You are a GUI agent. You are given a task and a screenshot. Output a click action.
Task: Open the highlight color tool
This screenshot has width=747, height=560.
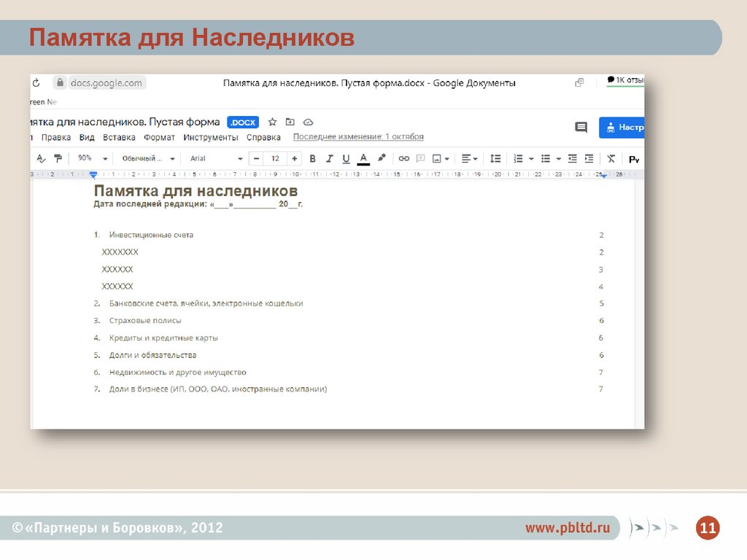coord(382,158)
